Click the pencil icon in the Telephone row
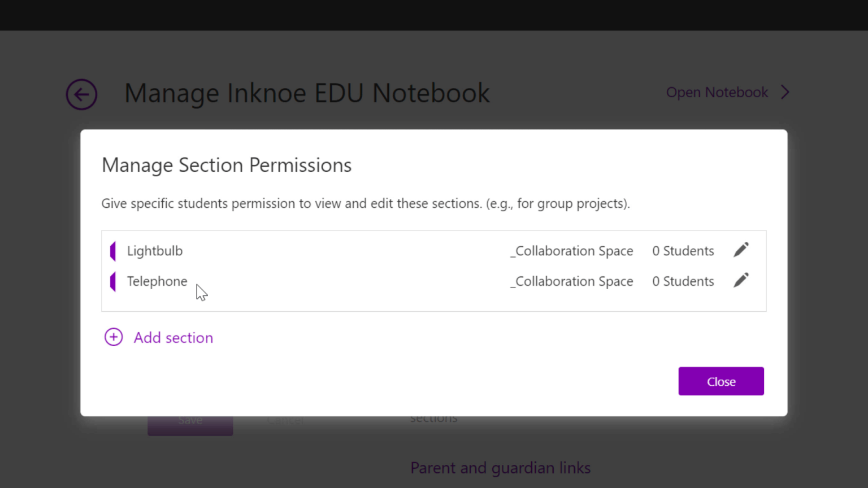 click(x=741, y=280)
